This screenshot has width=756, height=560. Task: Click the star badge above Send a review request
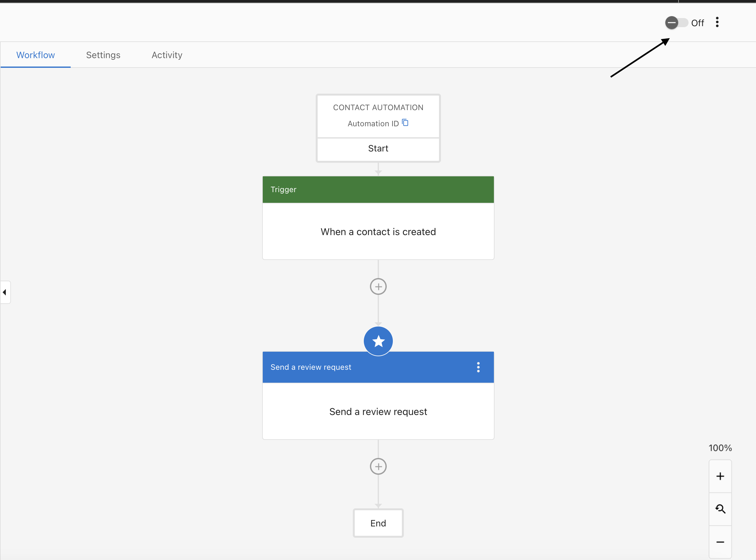pos(378,341)
